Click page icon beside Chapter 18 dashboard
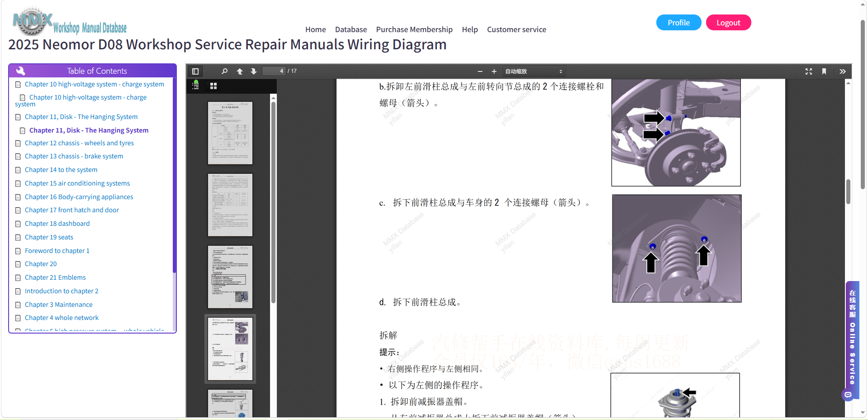Viewport: 868px width, 420px height. click(x=18, y=224)
